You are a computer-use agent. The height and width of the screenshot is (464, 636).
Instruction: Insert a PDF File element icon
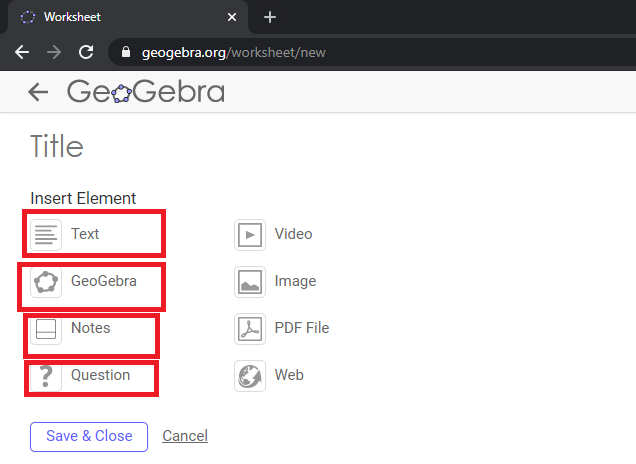coord(250,329)
